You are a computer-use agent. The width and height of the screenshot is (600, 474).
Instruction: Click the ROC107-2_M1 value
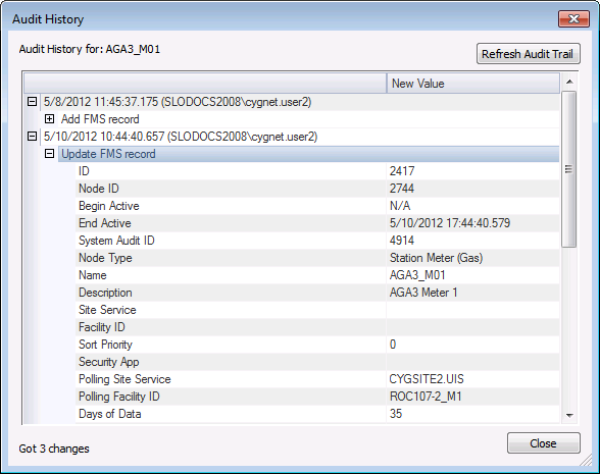[x=426, y=397]
